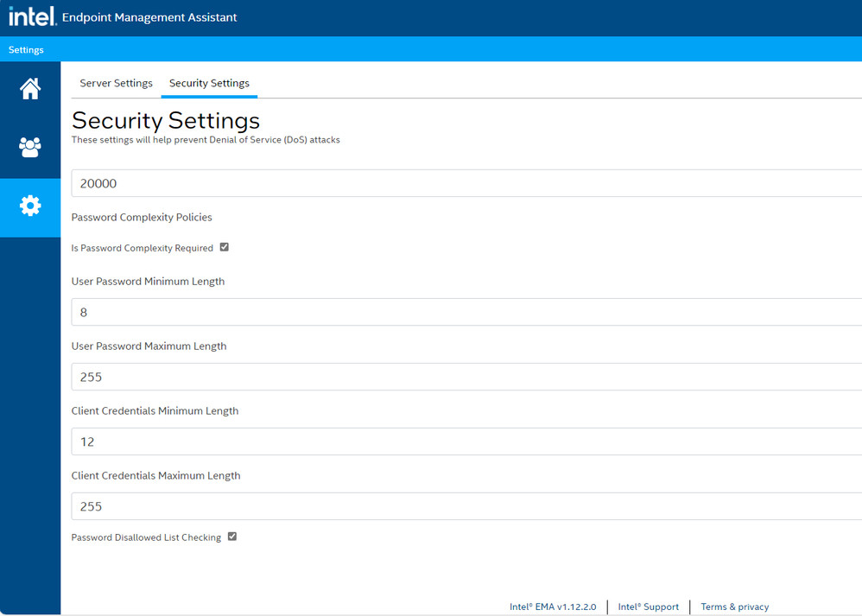Switch to the Server Settings tab
This screenshot has height=616, width=862.
[116, 83]
